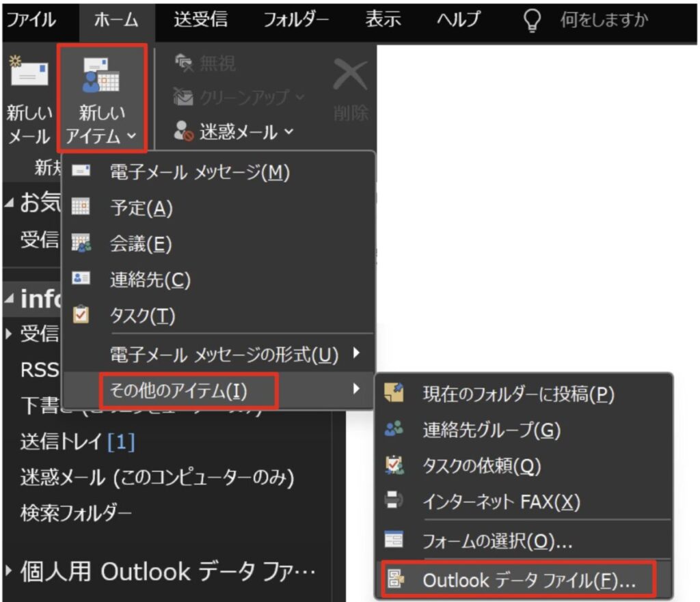Click Outlook データ ファイル(F) option
This screenshot has width=700, height=602.
tap(528, 580)
